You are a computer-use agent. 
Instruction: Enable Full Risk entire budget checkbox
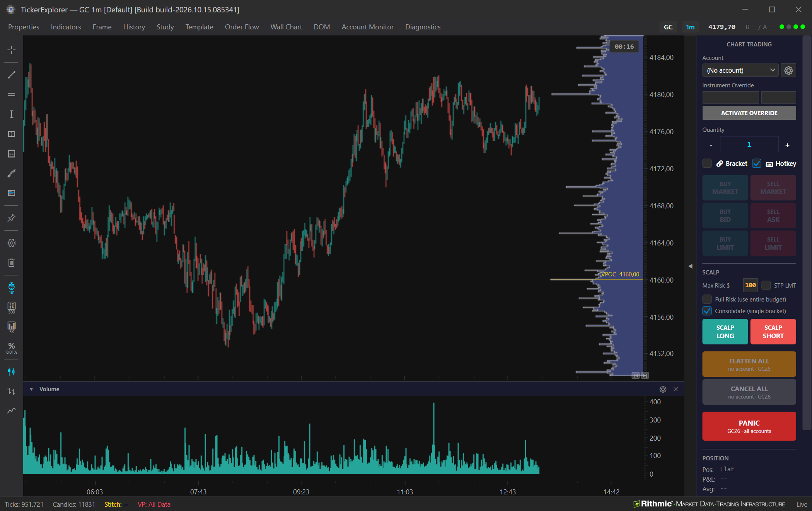pyautogui.click(x=707, y=299)
